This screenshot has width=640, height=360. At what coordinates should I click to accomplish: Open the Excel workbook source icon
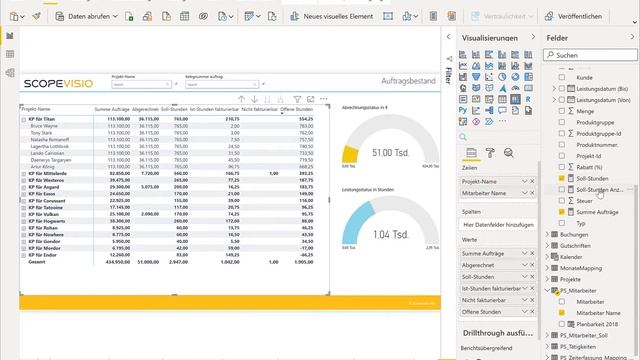(129, 16)
